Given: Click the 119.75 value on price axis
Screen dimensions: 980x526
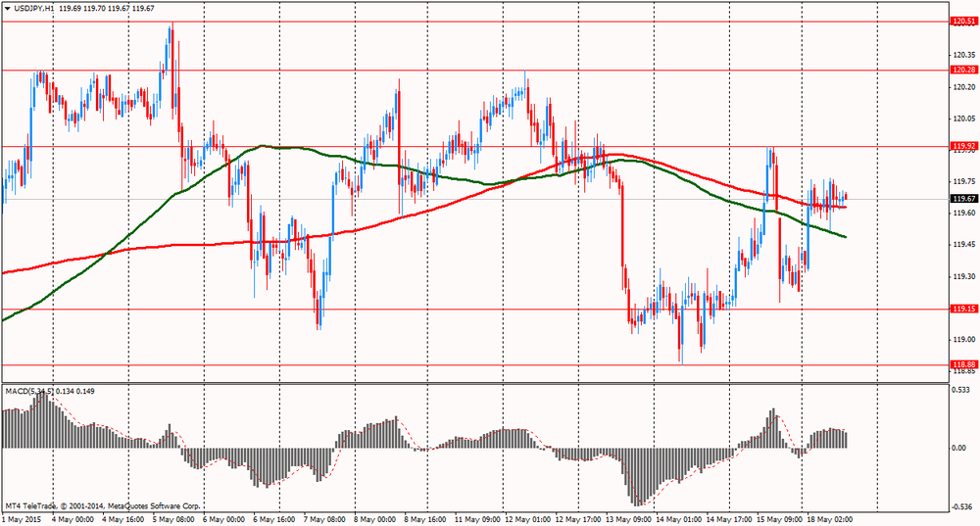Looking at the screenshot, I should [964, 181].
